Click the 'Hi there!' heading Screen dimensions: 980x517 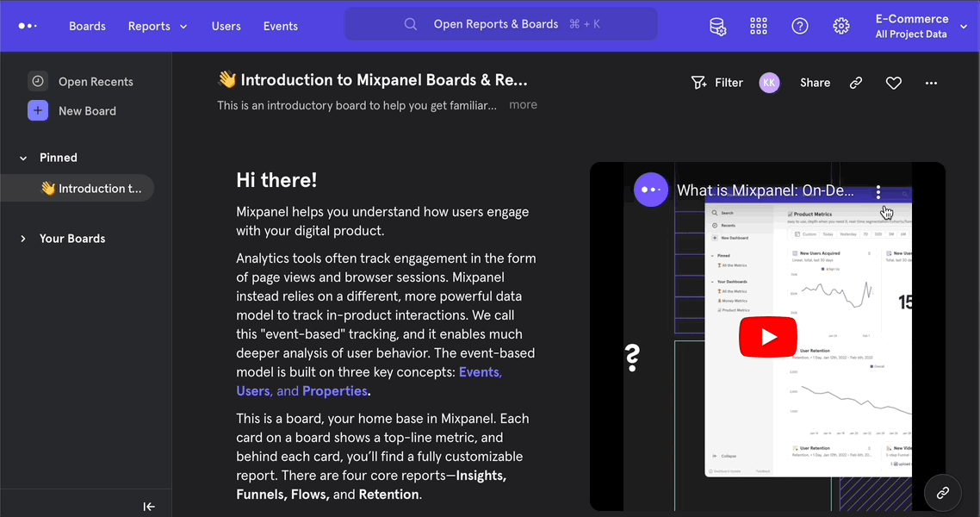tap(276, 180)
